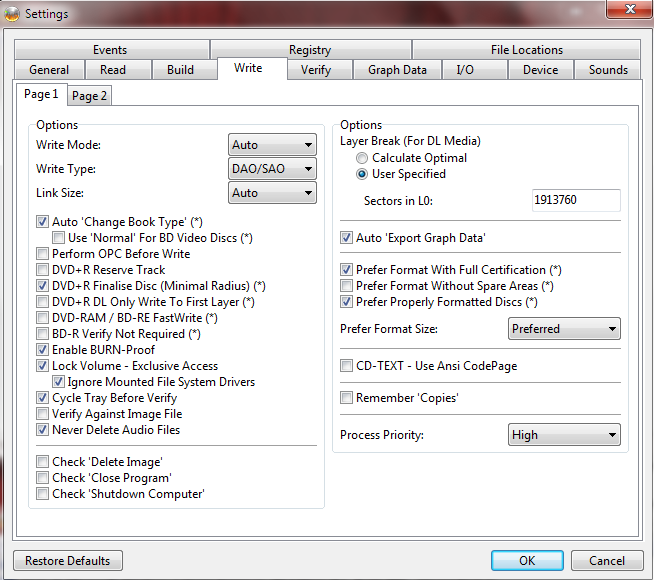Open the Graph Data tab

click(397, 70)
